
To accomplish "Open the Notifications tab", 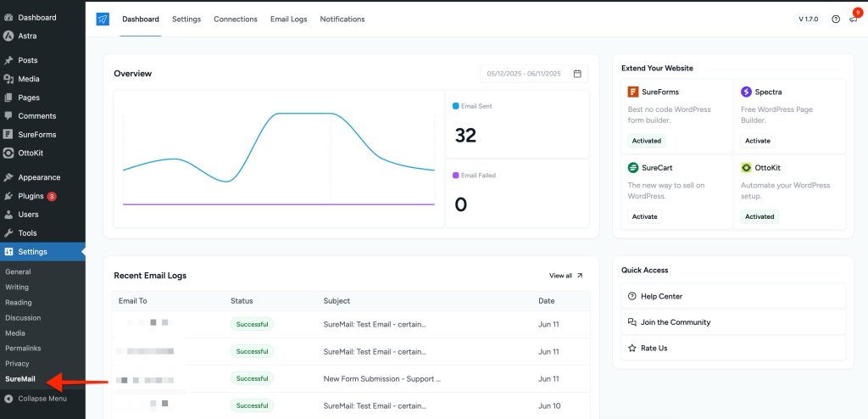I will tap(342, 20).
